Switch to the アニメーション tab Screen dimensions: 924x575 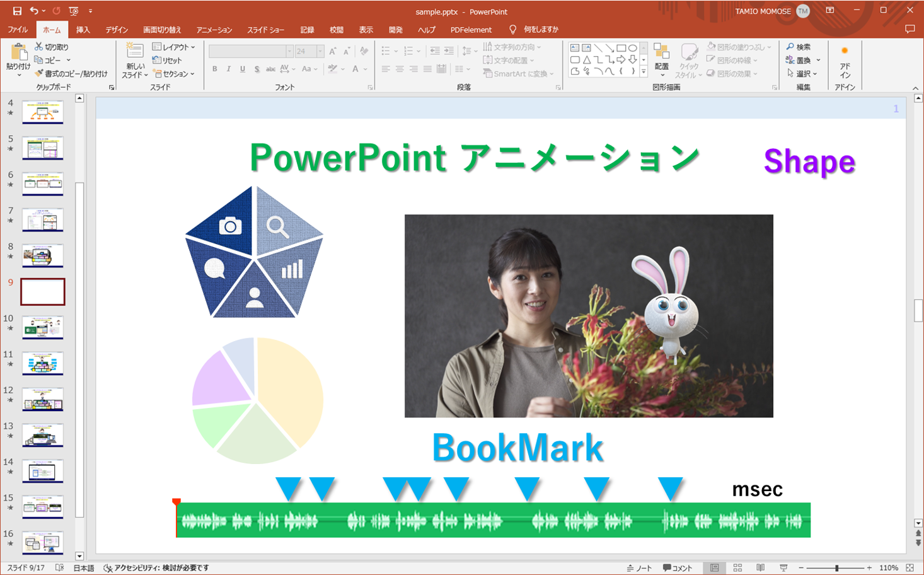tap(214, 30)
